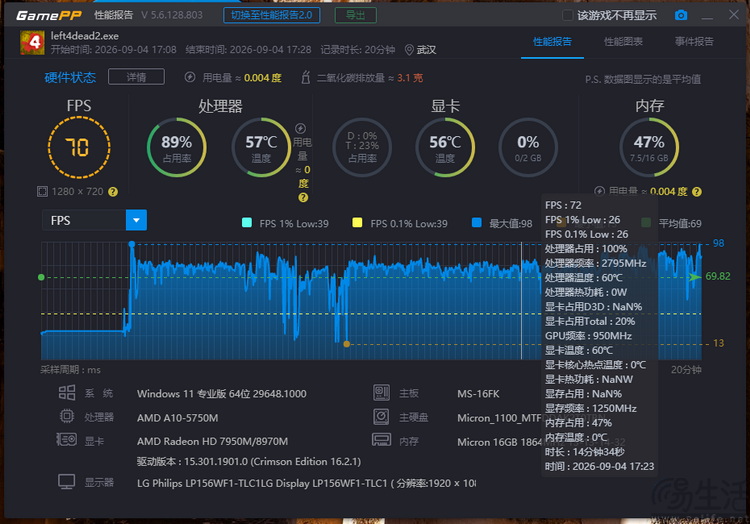Click the GPU usage D:0% T:23% gauge

coord(362,147)
